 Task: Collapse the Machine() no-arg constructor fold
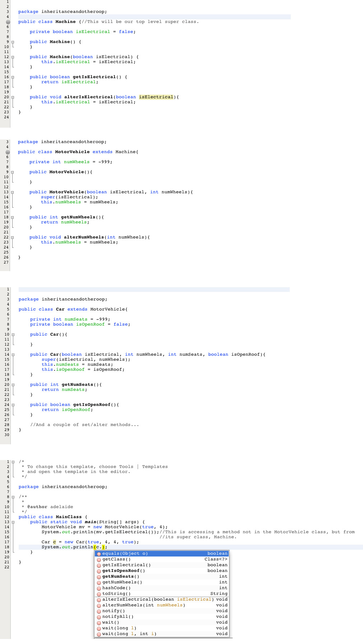coord(13,42)
